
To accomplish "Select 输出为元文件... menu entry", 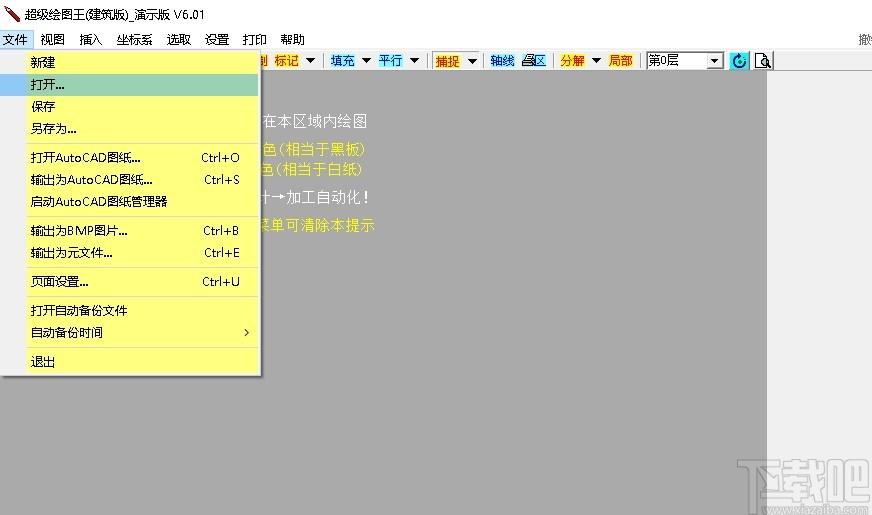I will pyautogui.click(x=130, y=252).
